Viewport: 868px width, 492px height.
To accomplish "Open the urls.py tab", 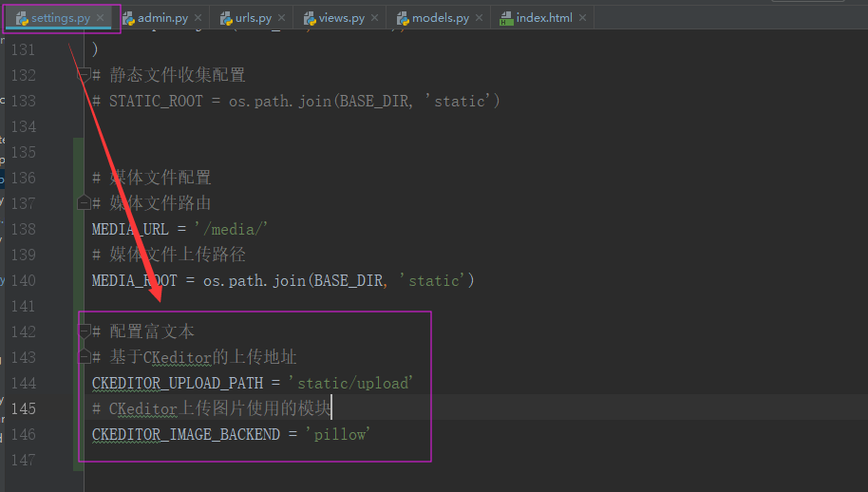I will click(254, 18).
